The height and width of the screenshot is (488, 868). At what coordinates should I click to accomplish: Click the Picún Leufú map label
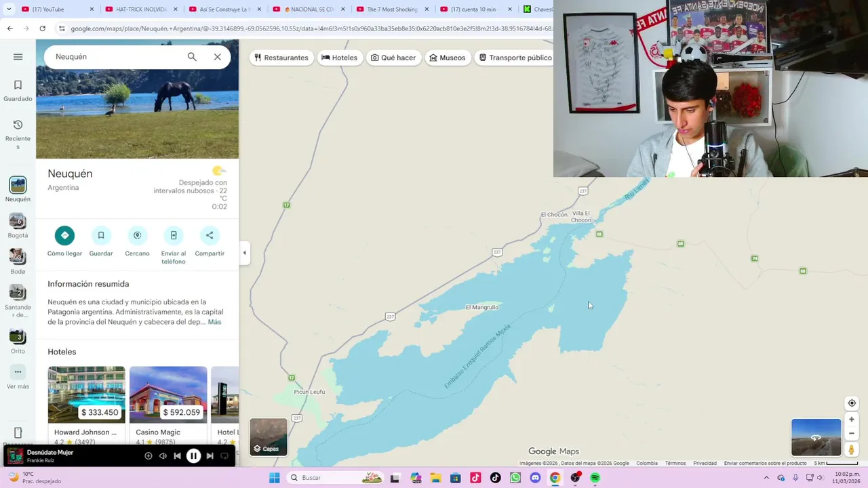pos(309,392)
